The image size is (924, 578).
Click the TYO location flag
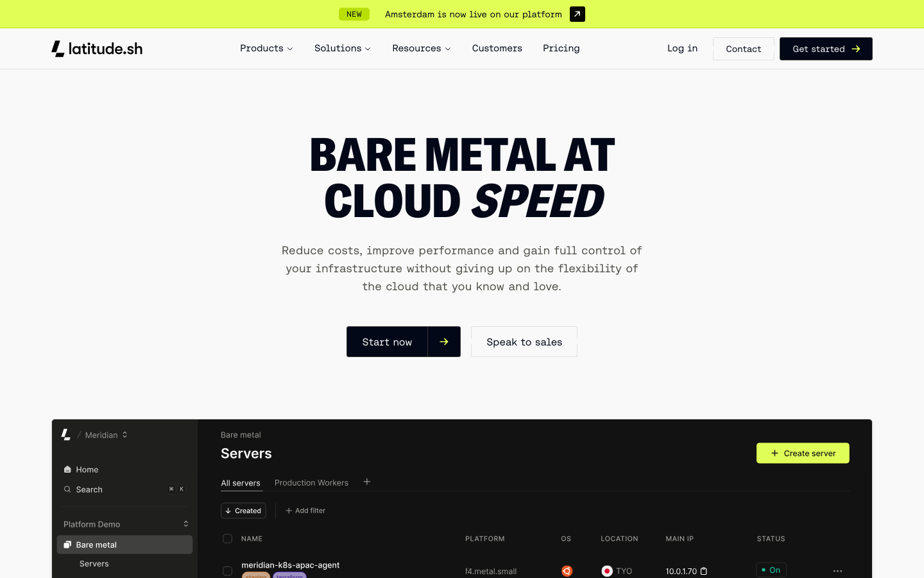tap(607, 571)
